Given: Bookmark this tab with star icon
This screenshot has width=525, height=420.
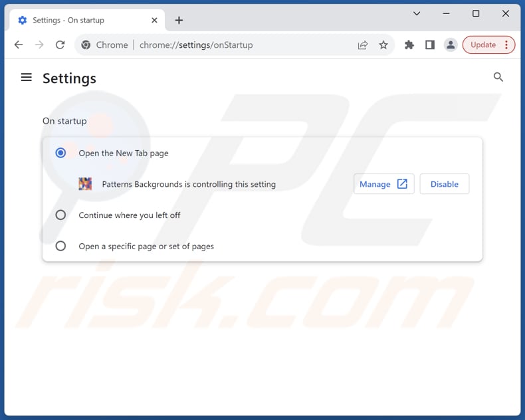Looking at the screenshot, I should (383, 45).
